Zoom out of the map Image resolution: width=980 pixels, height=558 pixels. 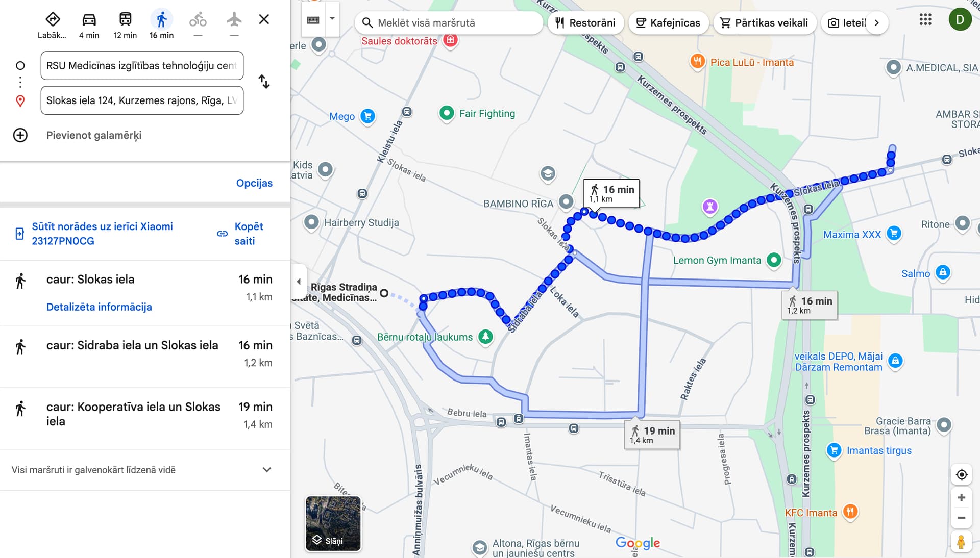click(x=962, y=518)
